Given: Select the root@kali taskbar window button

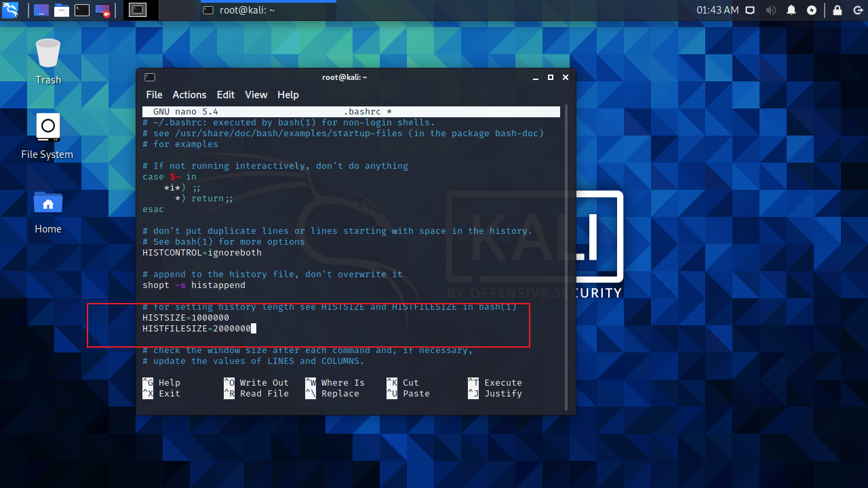Looking at the screenshot, I should pos(269,10).
